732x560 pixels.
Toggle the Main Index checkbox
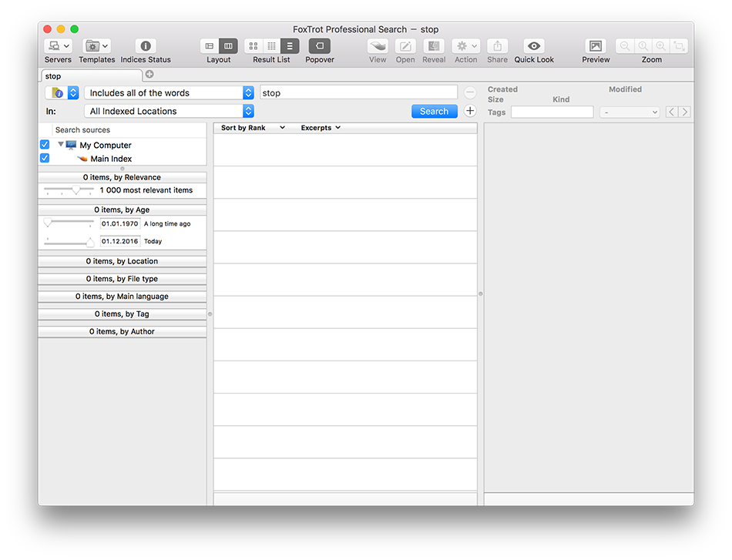[45, 158]
